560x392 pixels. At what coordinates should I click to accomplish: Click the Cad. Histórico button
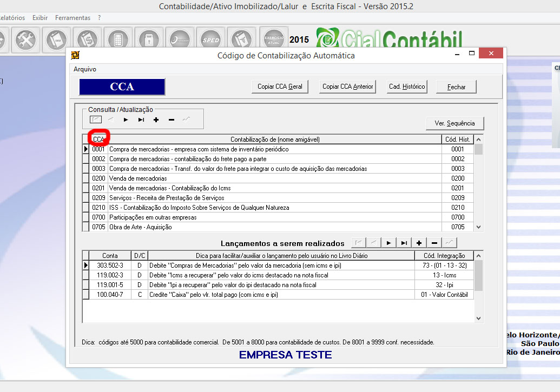[407, 87]
